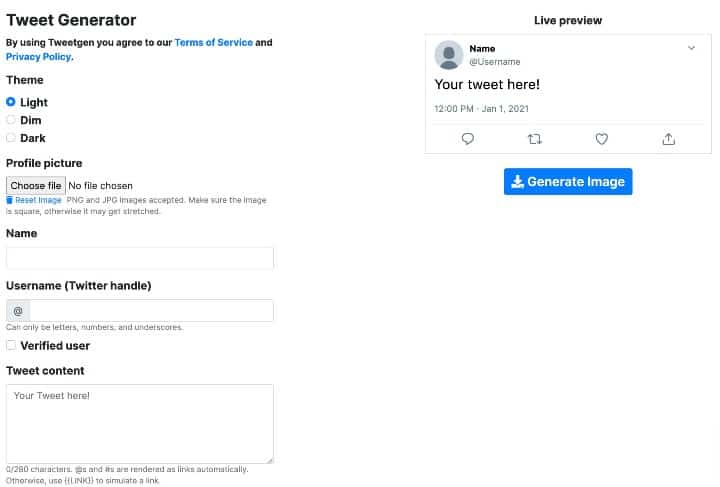
Task: Enable the Verified user checkbox
Action: coord(11,345)
